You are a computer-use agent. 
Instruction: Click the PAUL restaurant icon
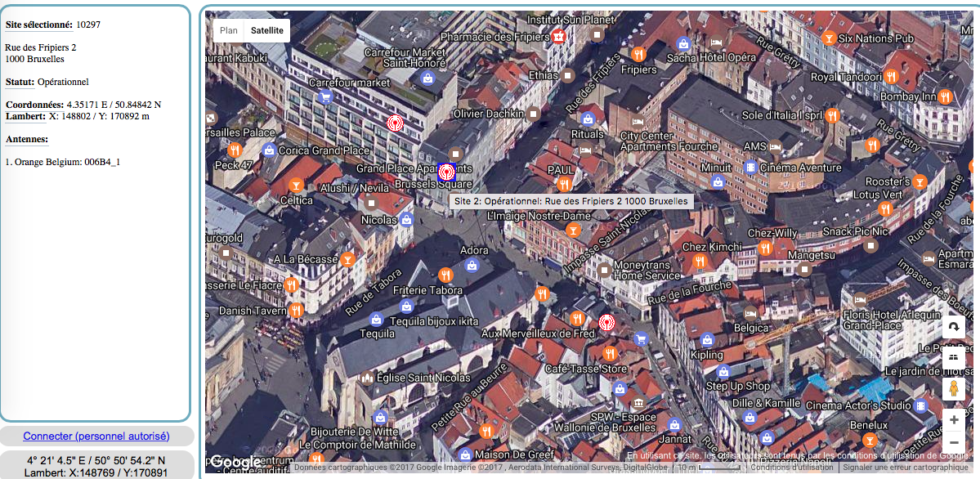pos(564,184)
